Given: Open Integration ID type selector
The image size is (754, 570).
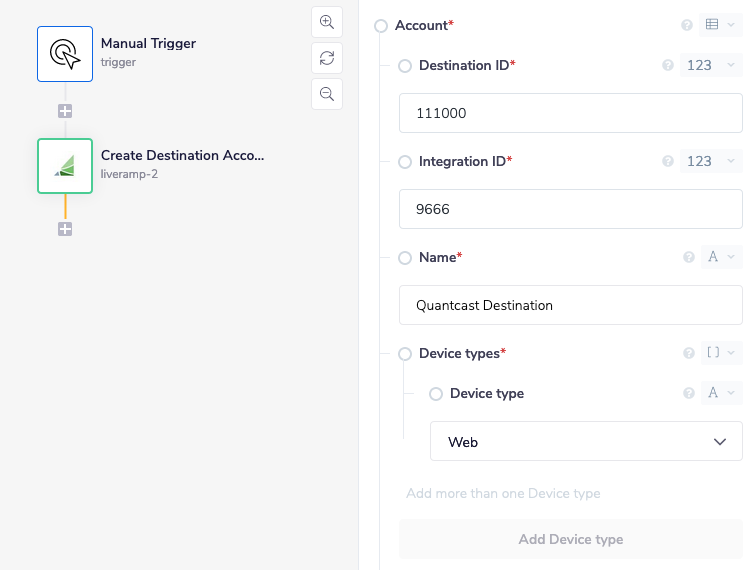Looking at the screenshot, I should coord(711,161).
